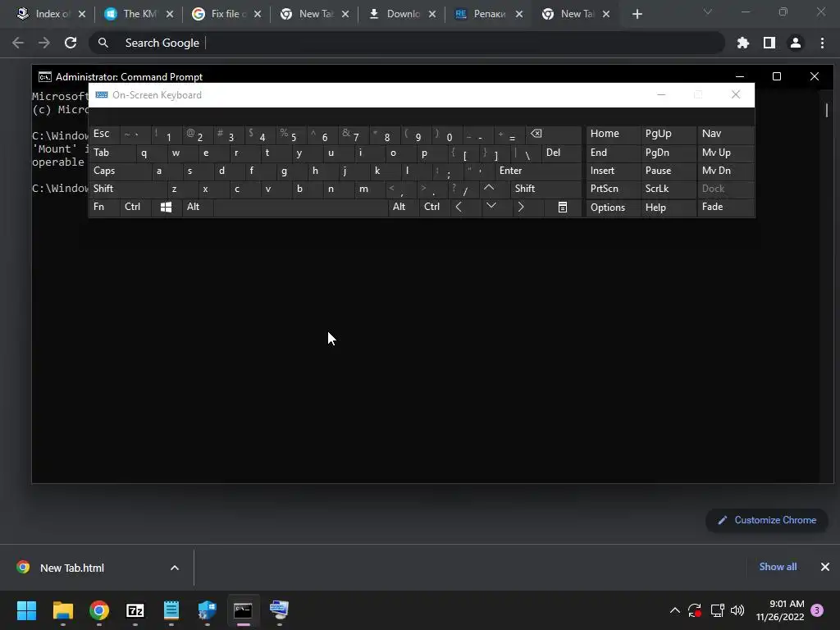Image resolution: width=840 pixels, height=630 pixels.
Task: Click the Options key on keyboard
Action: click(614, 208)
